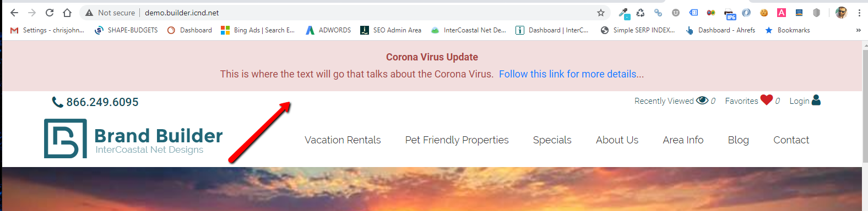Open the Vacation Rentals menu
Screen dimensions: 868x211
(x=343, y=140)
